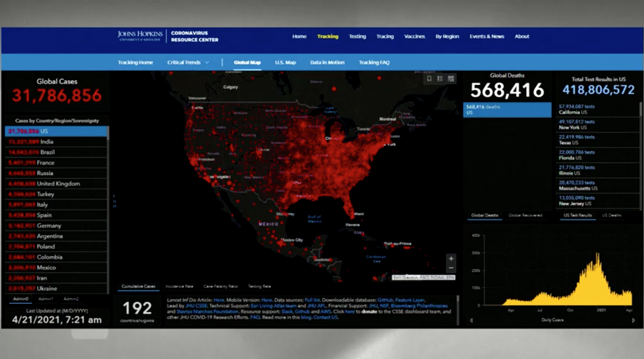Viewport: 644px width, 359px height.
Task: Expand the Critical Trends dropdown
Action: point(188,63)
